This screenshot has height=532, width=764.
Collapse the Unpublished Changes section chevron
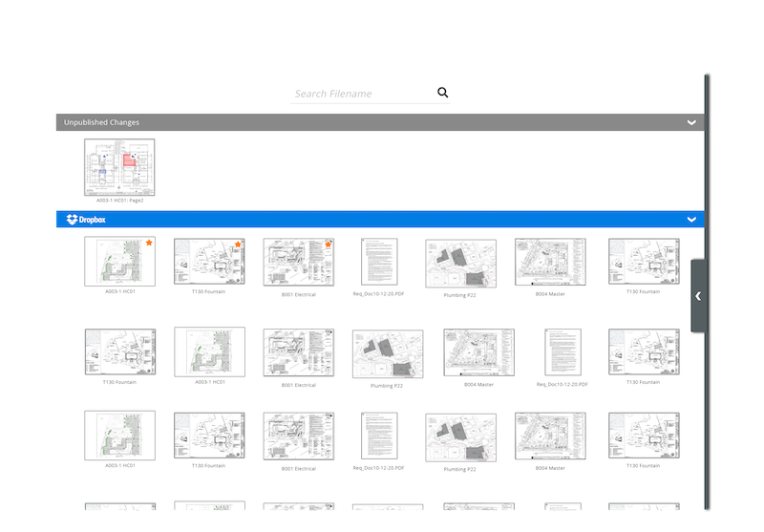point(691,122)
